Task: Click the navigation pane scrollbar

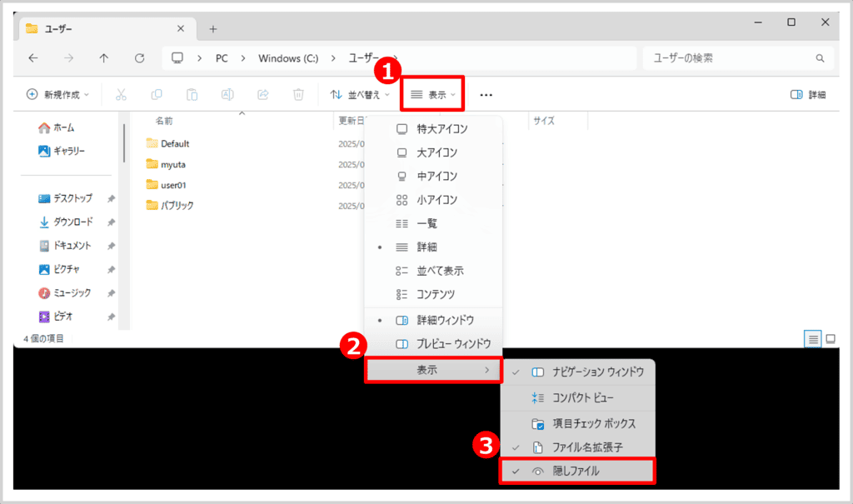Action: tap(124, 142)
